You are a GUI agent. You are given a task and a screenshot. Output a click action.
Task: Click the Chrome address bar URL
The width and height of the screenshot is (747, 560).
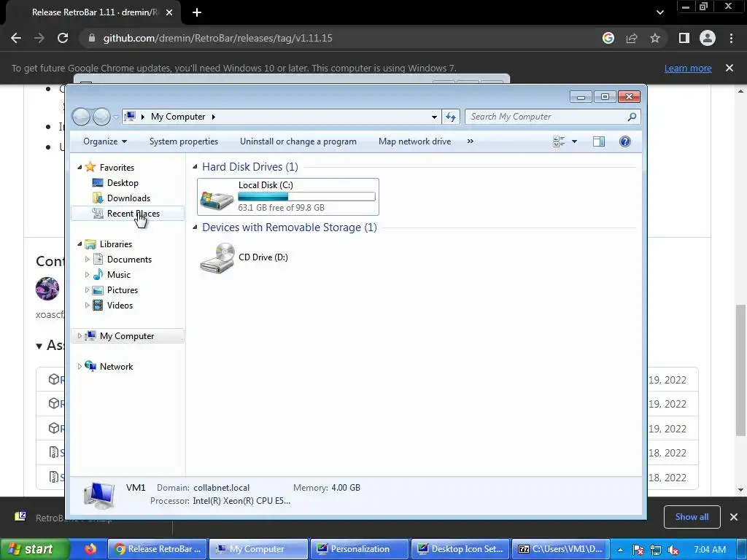pos(217,38)
